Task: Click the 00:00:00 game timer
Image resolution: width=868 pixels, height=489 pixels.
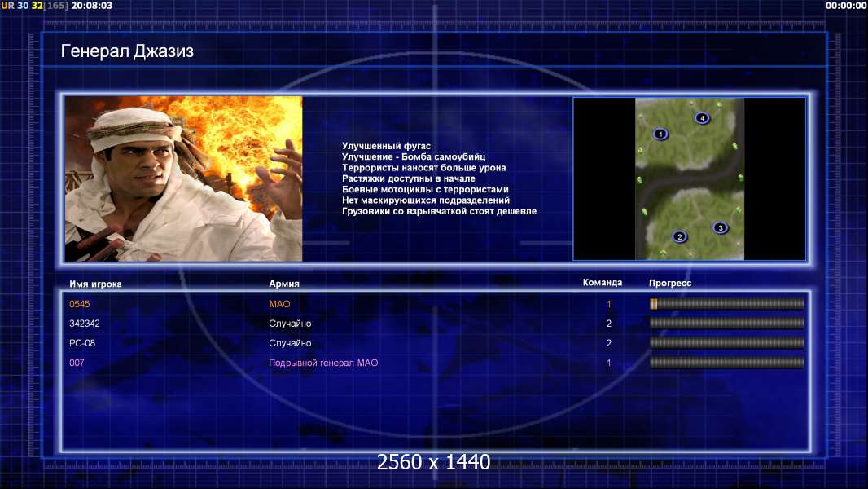Action: pos(846,6)
